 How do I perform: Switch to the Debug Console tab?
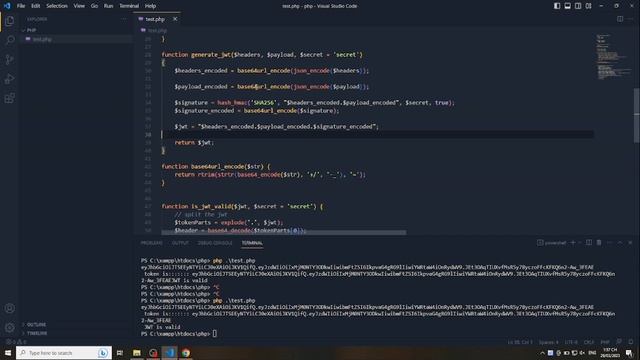pos(215,243)
